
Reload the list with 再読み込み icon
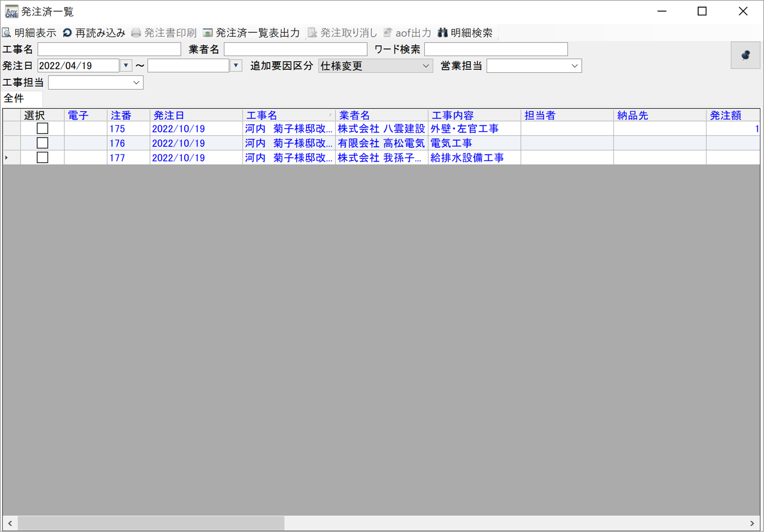click(67, 33)
